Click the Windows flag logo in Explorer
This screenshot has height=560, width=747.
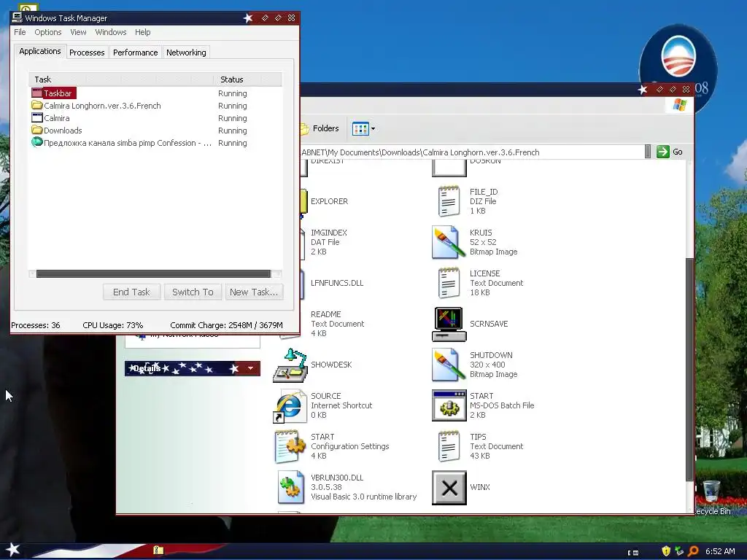coord(680,105)
